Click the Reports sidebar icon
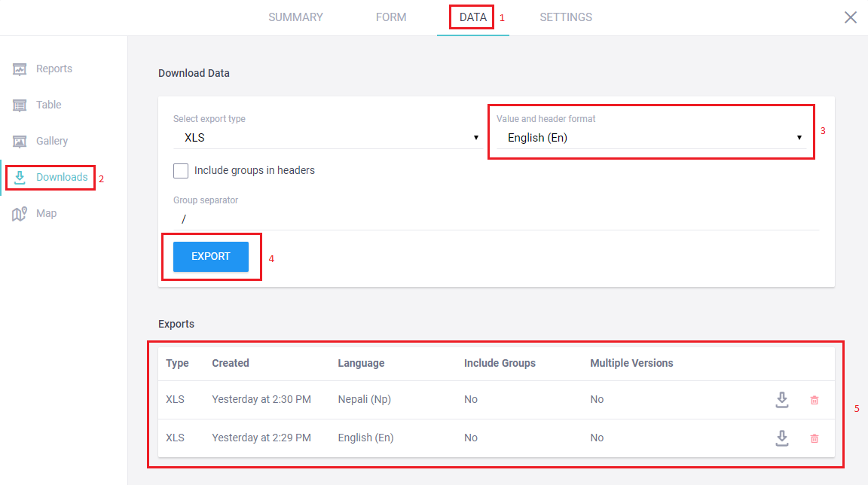The height and width of the screenshot is (485, 868). point(20,69)
